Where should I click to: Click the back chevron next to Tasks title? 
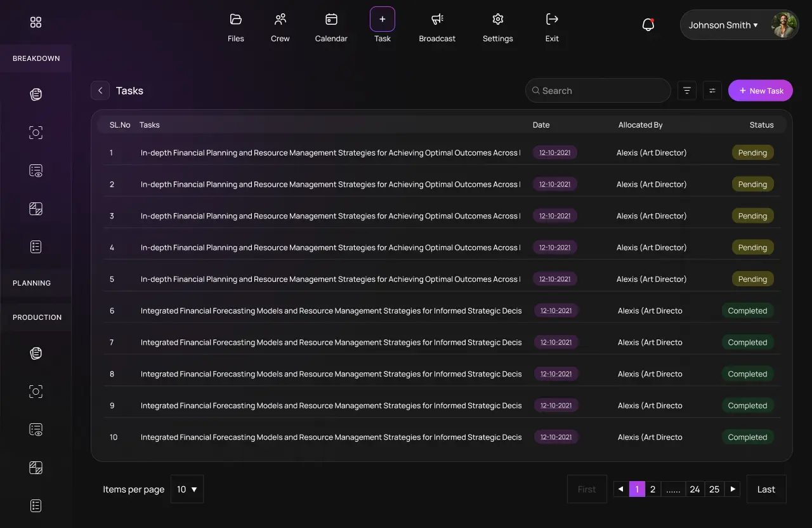[x=100, y=90]
